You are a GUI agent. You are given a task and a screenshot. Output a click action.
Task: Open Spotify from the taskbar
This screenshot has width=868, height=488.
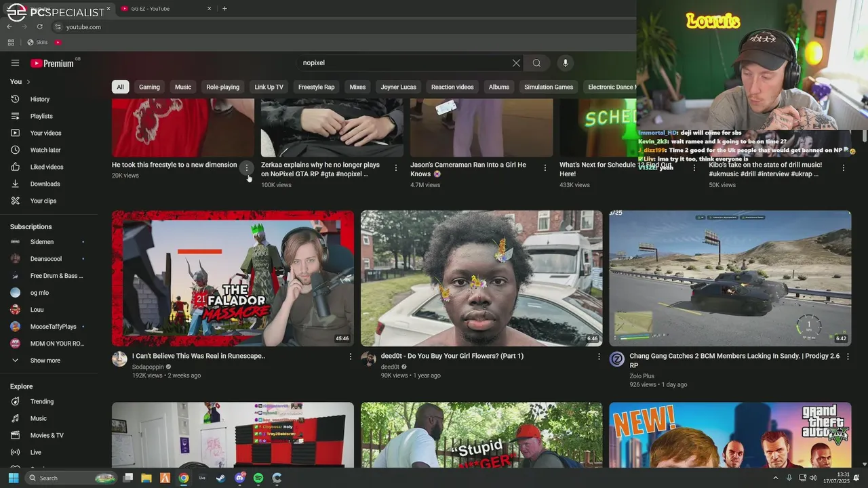(258, 478)
